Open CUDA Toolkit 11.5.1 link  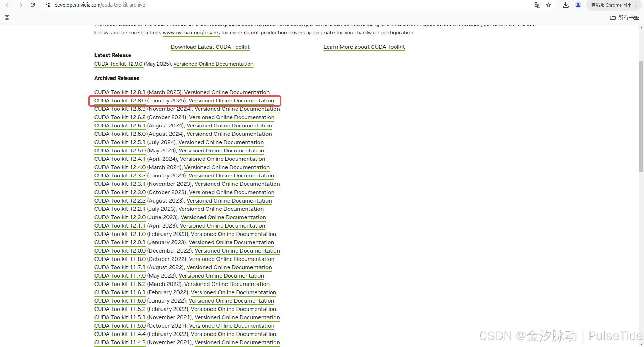pos(120,317)
